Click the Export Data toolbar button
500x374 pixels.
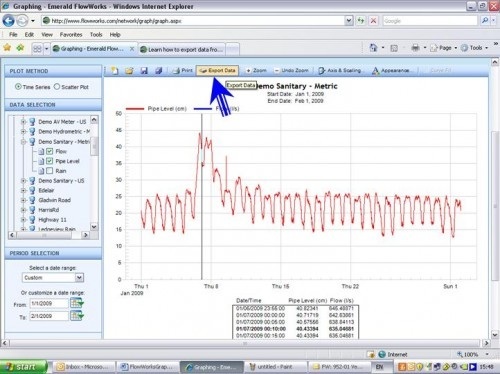coord(217,70)
